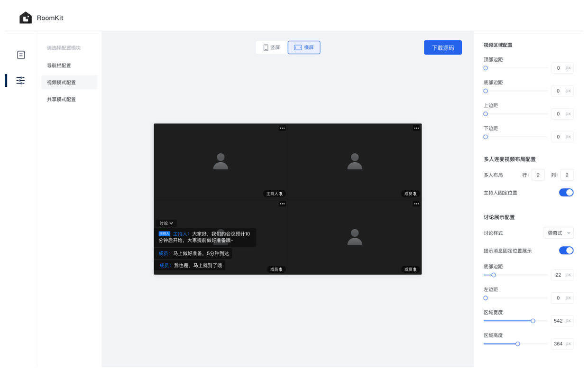Focus the 下边距 px input field
The image size is (588, 372).
[562, 137]
